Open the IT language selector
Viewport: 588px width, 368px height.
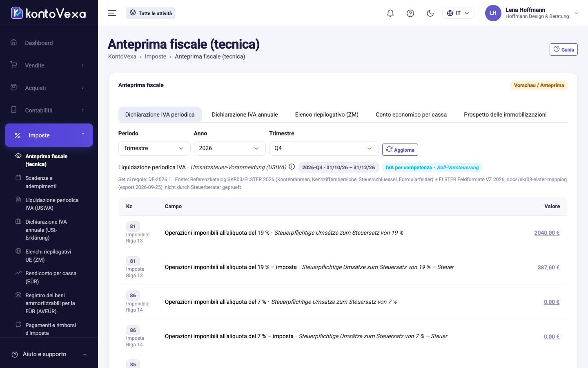coord(458,13)
